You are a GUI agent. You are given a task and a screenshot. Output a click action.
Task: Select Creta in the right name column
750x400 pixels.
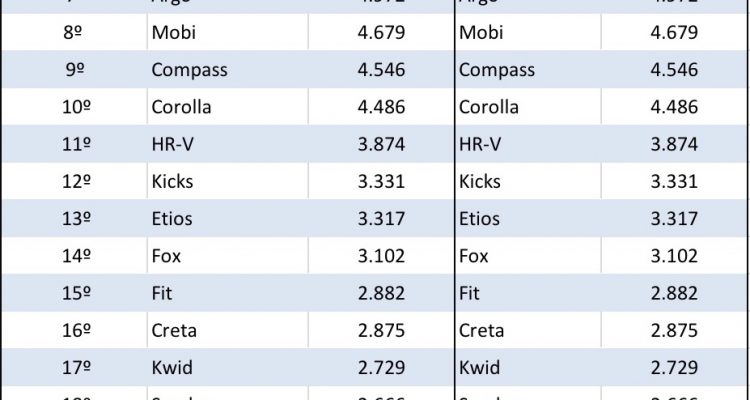[x=482, y=329]
